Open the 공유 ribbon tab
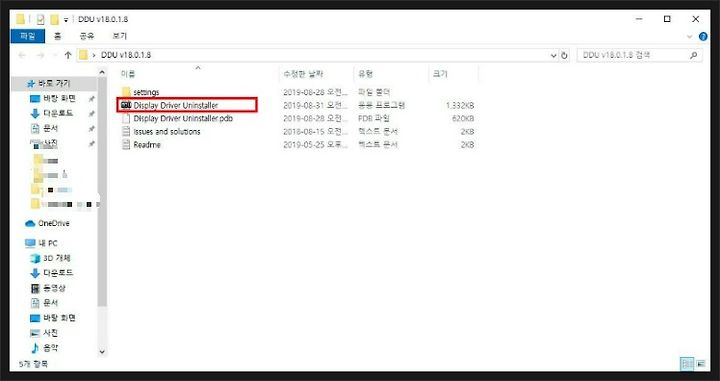The image size is (720, 381). tap(87, 36)
